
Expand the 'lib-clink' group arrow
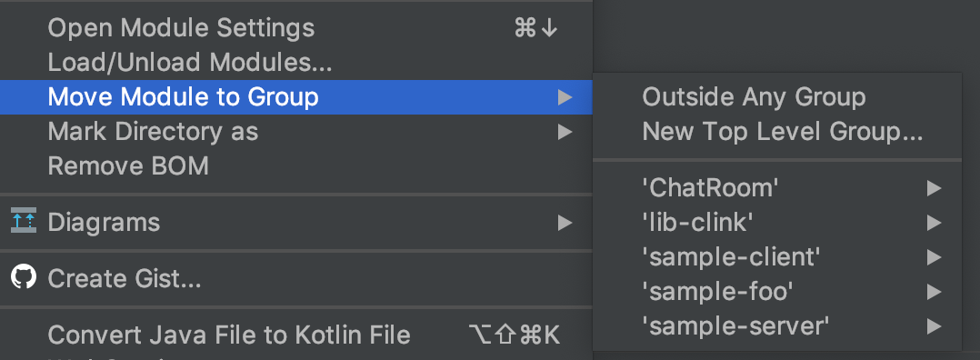[x=934, y=223]
